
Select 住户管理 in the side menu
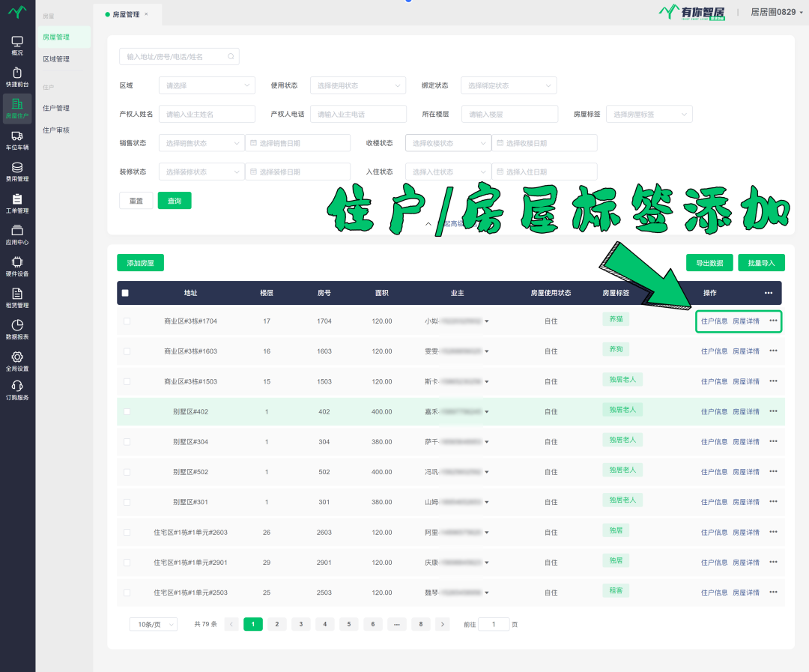56,108
